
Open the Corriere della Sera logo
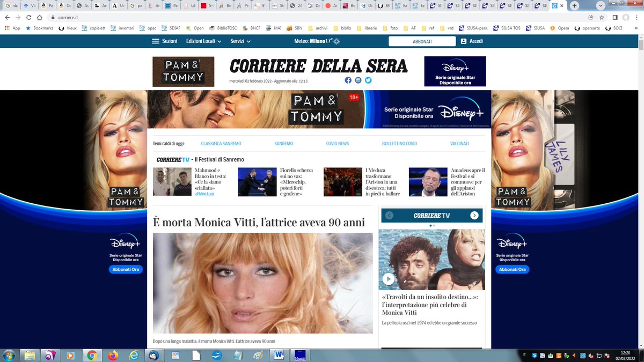[318, 66]
